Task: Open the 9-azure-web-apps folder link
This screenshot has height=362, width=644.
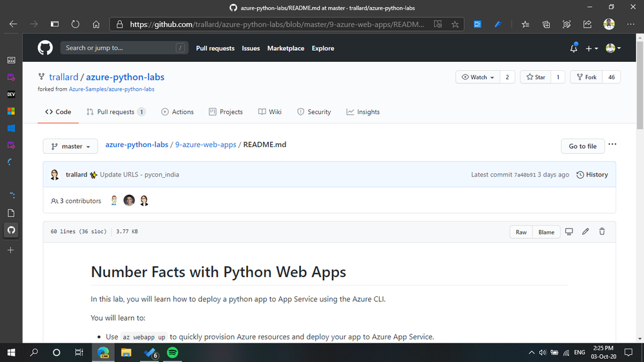Action: tap(206, 145)
